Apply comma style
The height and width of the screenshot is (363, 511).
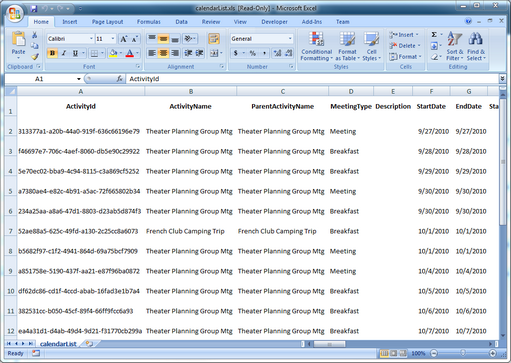coord(264,53)
